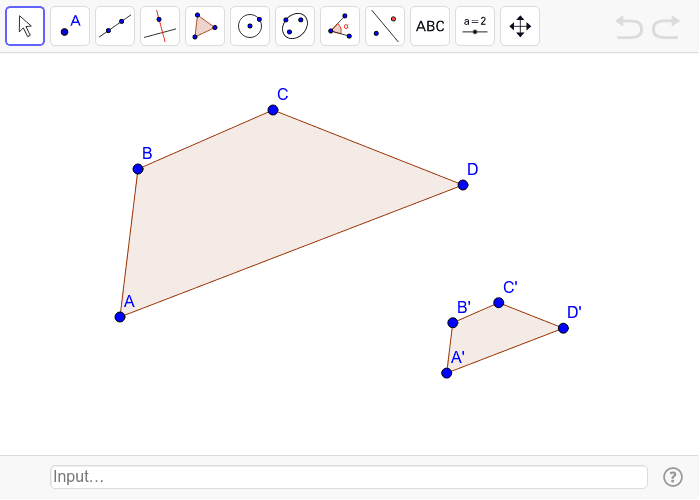Select point B' of small quadrilateral

pyautogui.click(x=453, y=323)
